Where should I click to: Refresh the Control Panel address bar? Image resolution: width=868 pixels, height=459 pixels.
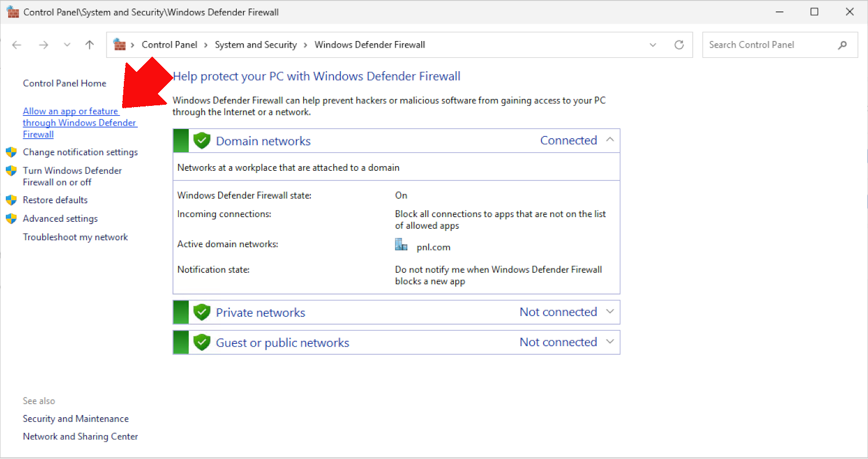click(x=679, y=45)
